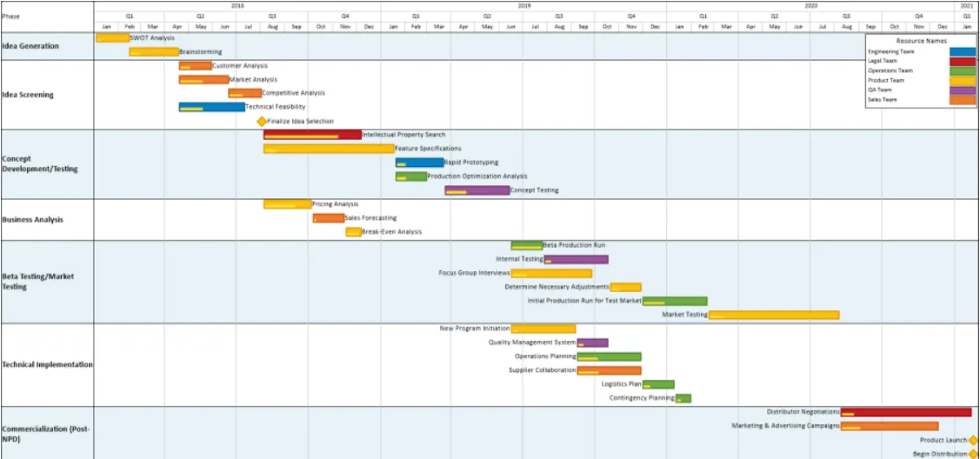Select the Business Analysis phase row label
980x459 pixels.
click(x=32, y=220)
